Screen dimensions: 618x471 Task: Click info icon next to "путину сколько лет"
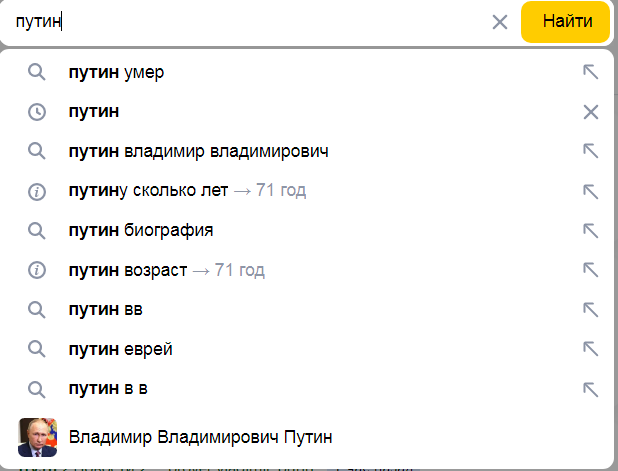point(37,191)
